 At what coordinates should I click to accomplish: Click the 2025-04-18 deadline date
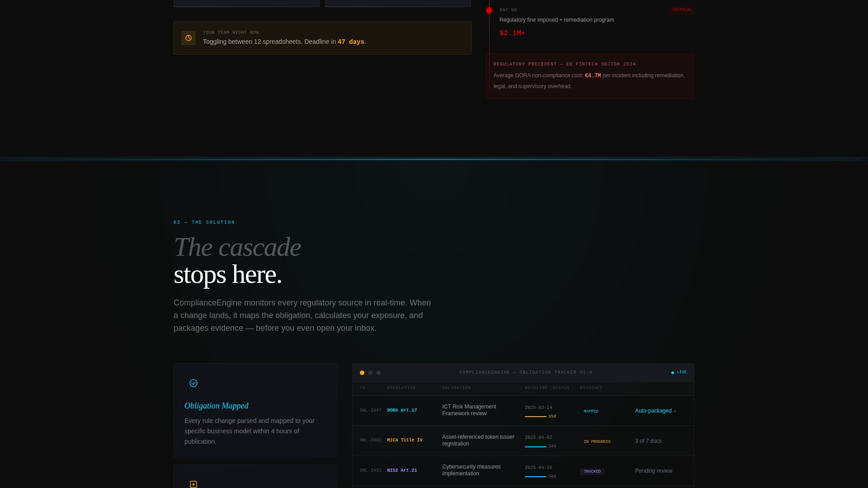[538, 468]
